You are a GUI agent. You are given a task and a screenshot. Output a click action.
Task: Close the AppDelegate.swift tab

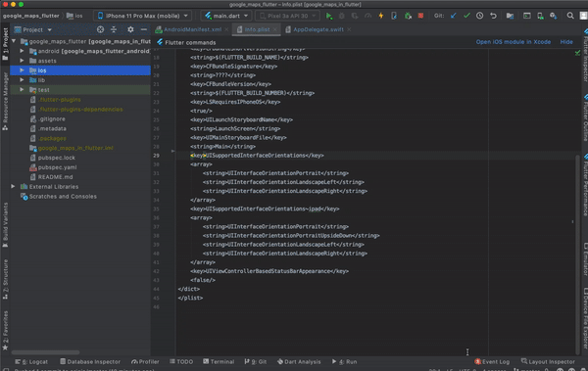(x=349, y=29)
